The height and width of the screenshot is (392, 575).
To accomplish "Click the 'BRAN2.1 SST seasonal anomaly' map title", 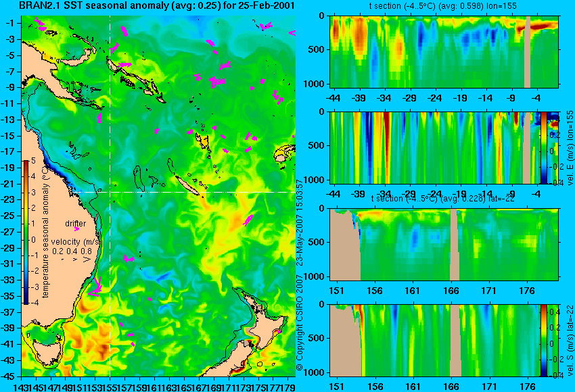I will [x=156, y=6].
